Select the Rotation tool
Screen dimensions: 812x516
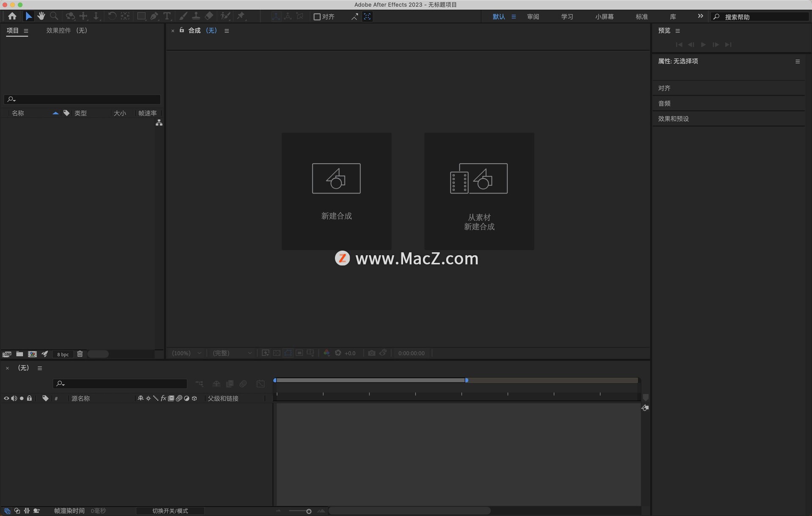point(112,16)
